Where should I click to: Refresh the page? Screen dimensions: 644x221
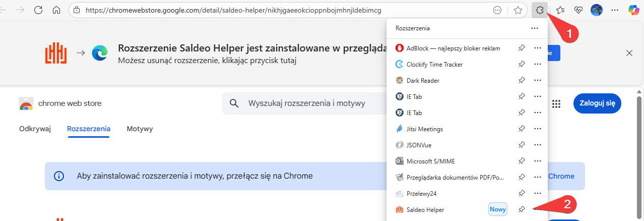point(38,10)
